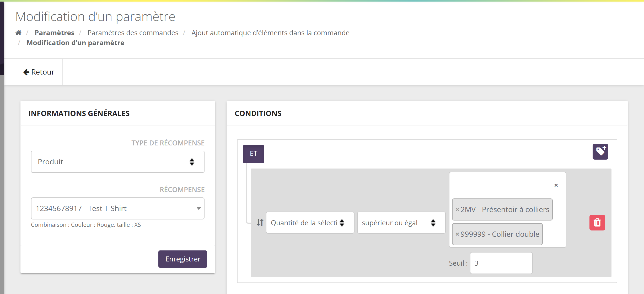The width and height of the screenshot is (644, 294).
Task: Add a new condition with tag-plus icon
Action: (600, 152)
